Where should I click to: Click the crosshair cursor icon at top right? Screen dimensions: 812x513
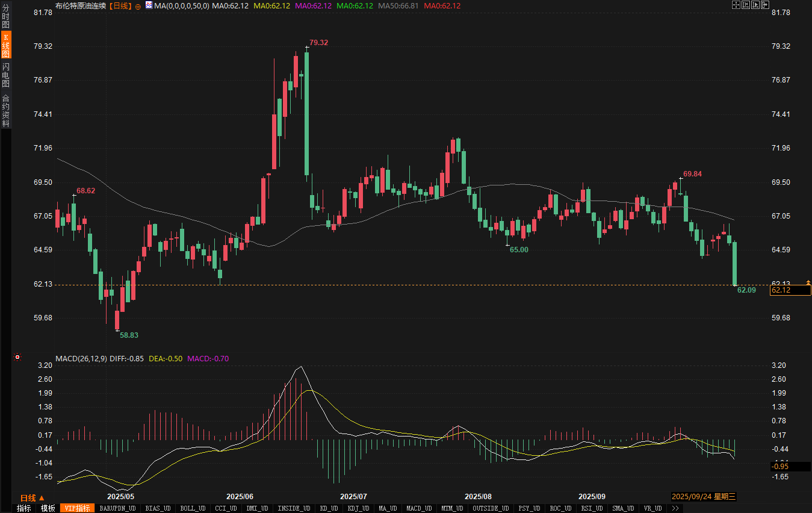tap(736, 5)
